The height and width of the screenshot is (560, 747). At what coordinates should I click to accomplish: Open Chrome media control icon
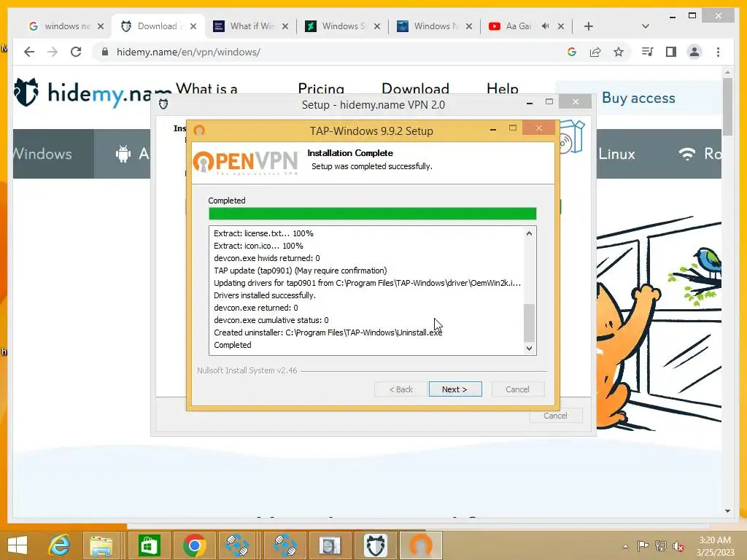tap(648, 52)
